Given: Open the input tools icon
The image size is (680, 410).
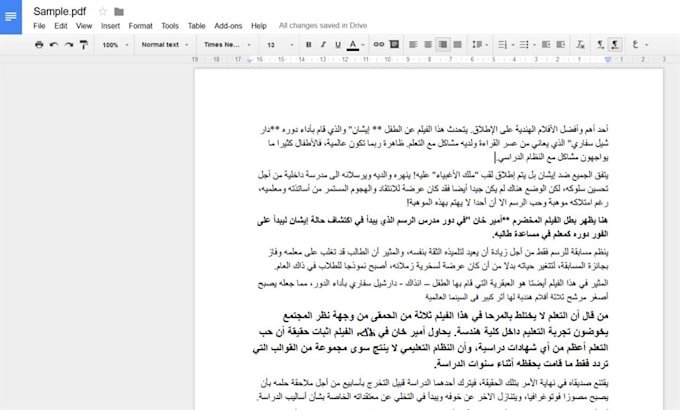Looking at the screenshot, I should tap(635, 44).
